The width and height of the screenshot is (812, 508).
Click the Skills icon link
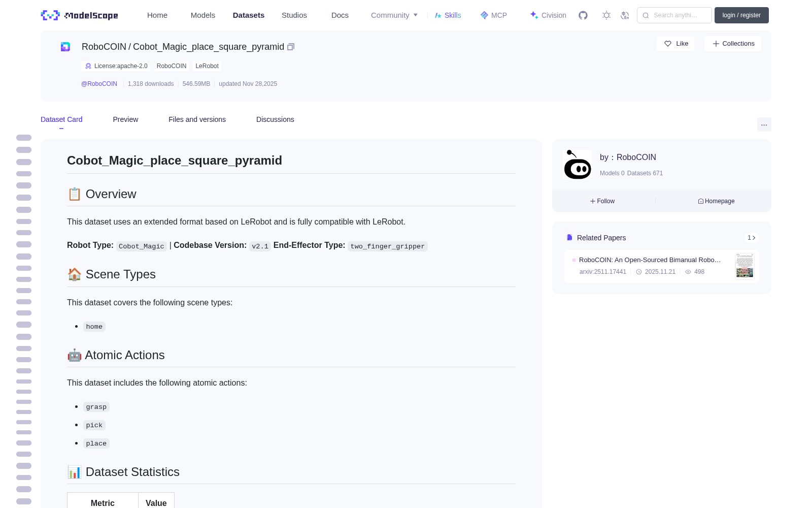point(448,15)
